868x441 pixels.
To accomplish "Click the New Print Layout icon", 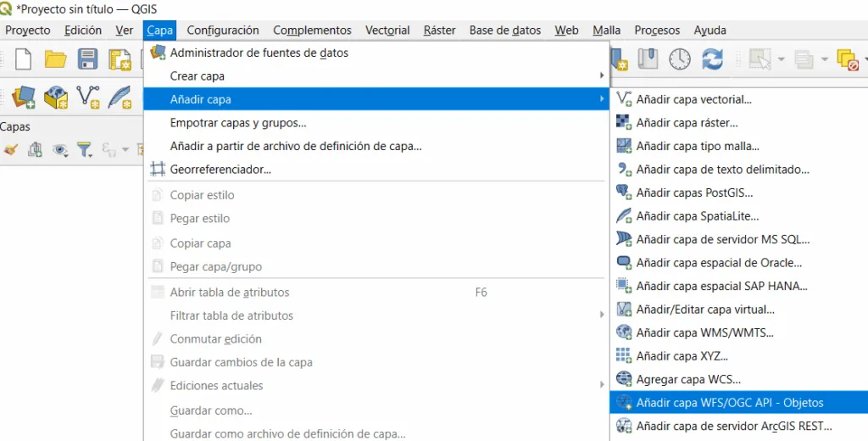I will [120, 59].
